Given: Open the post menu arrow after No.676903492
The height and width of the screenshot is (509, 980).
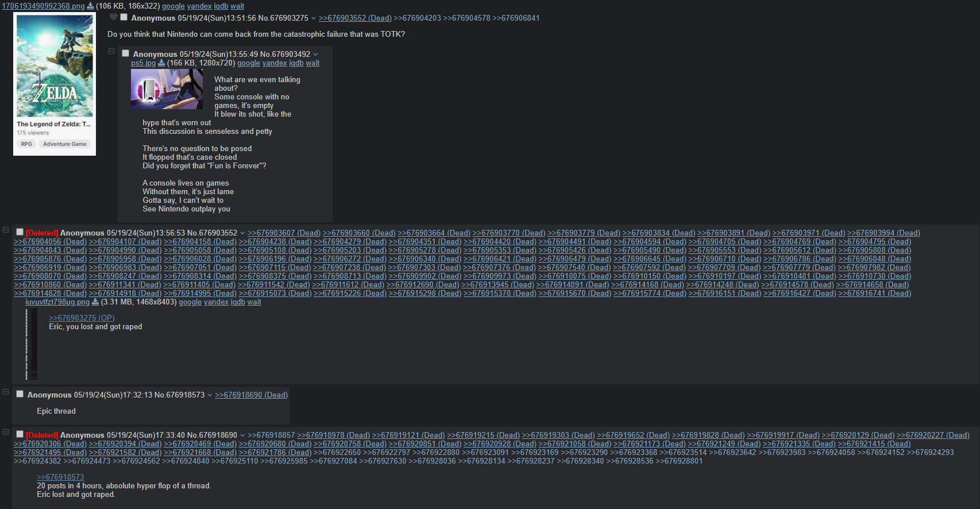Looking at the screenshot, I should [315, 55].
